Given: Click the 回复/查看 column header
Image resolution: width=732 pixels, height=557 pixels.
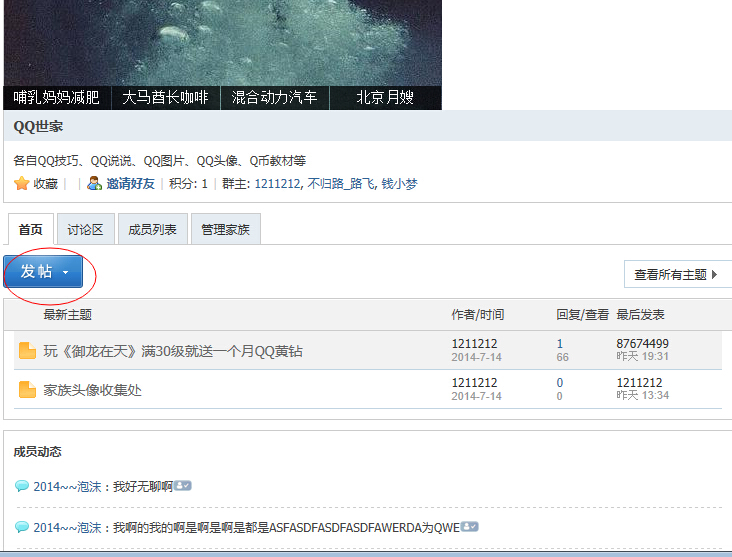Looking at the screenshot, I should pos(582,315).
